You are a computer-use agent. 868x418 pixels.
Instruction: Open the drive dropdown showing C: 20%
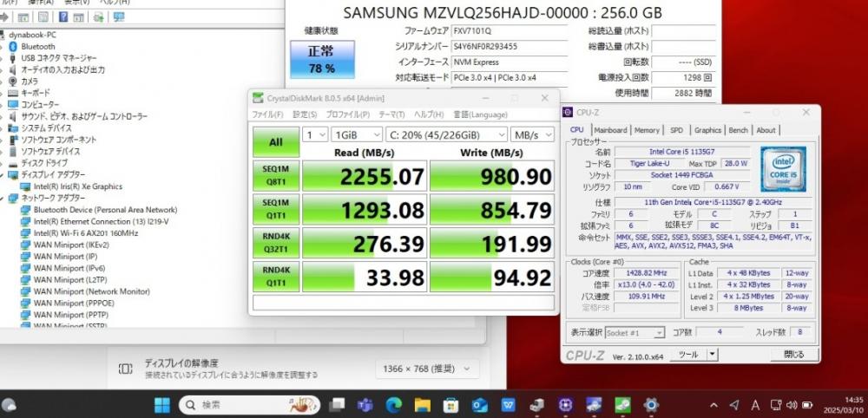[446, 134]
